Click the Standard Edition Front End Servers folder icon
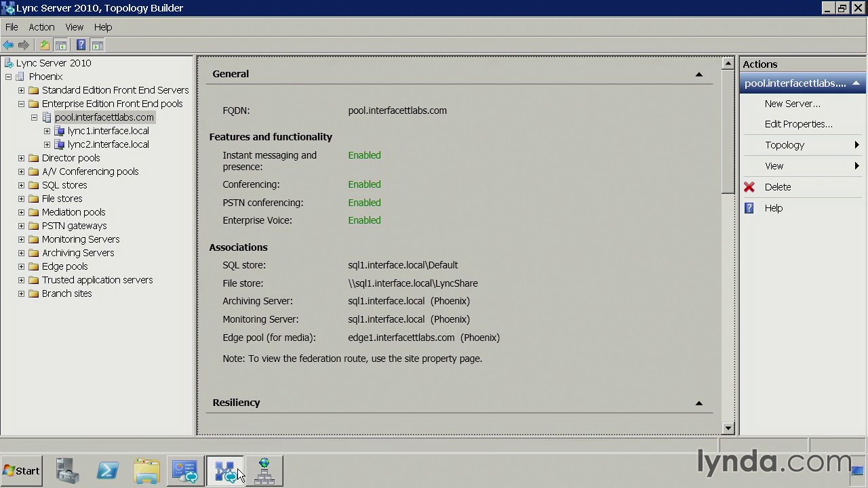This screenshot has width=868, height=488. 33,90
